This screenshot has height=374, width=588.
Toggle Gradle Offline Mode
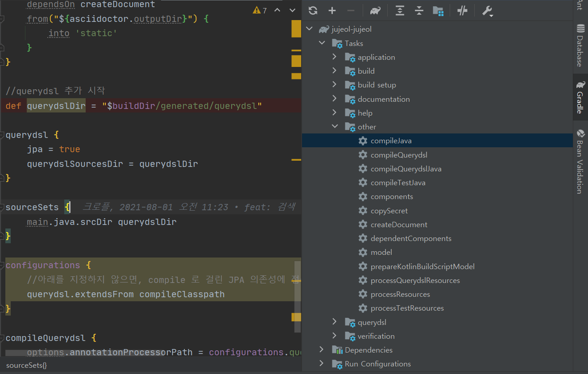(462, 11)
